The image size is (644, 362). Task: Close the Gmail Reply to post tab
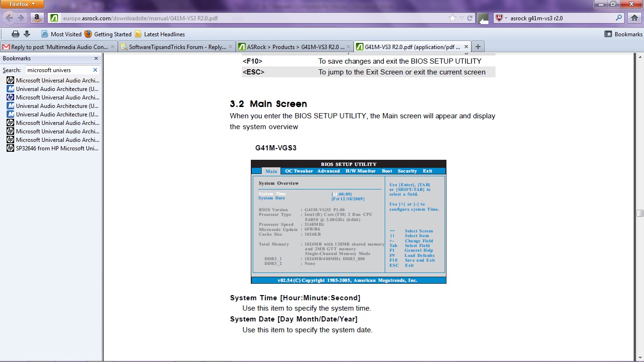point(113,47)
